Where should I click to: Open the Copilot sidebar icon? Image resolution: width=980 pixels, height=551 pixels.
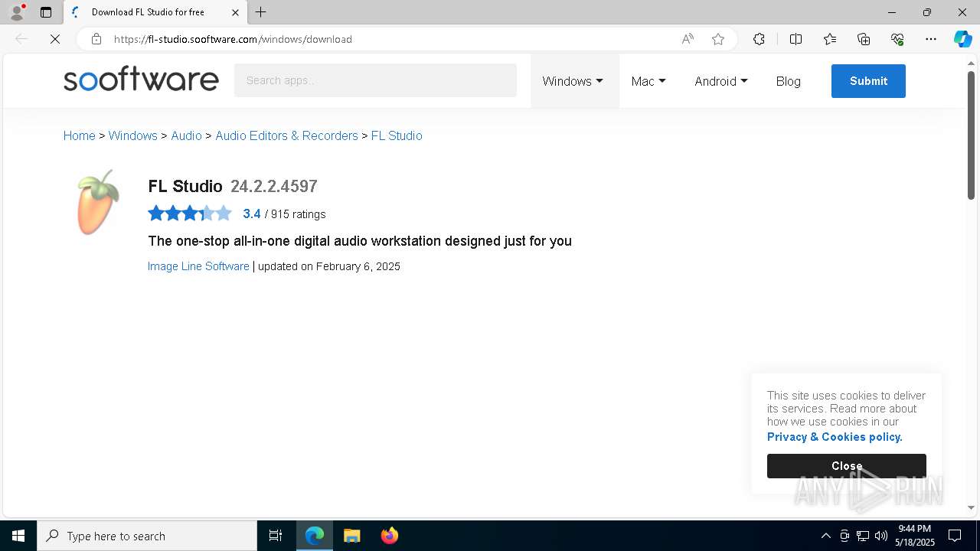962,39
